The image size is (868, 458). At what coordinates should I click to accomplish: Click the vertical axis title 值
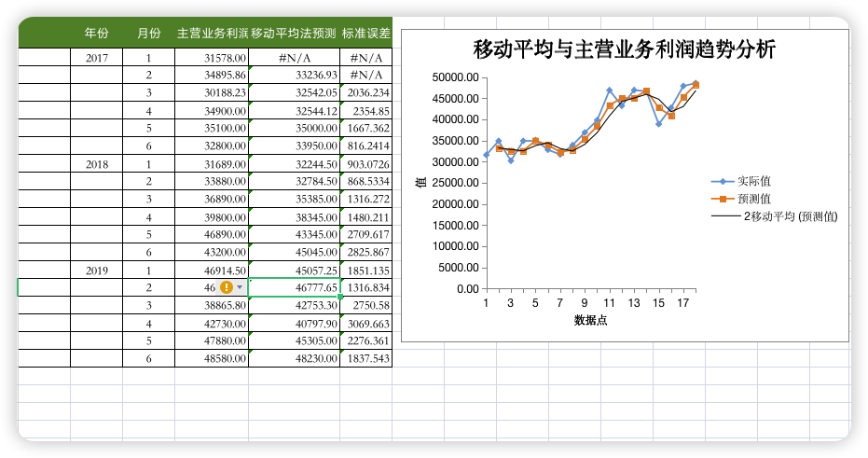click(421, 182)
